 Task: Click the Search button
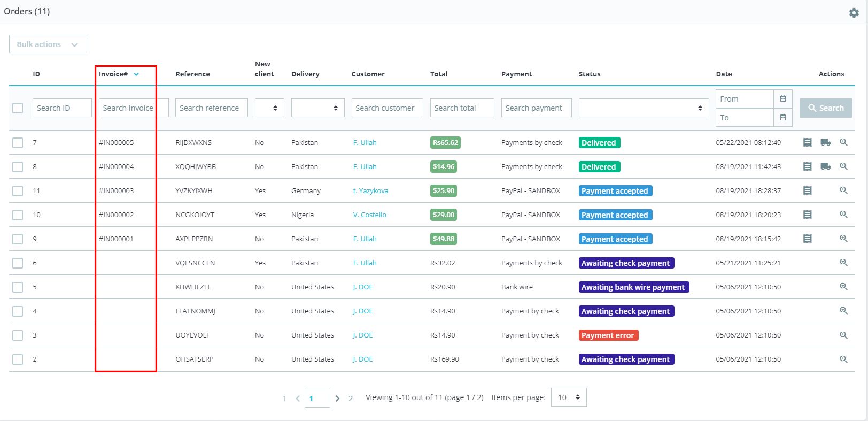point(825,108)
